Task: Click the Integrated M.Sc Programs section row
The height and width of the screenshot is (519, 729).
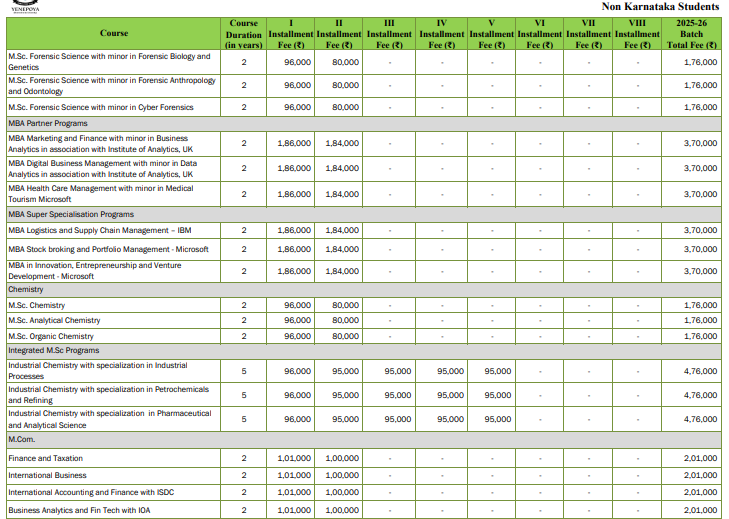Action: pos(53,351)
